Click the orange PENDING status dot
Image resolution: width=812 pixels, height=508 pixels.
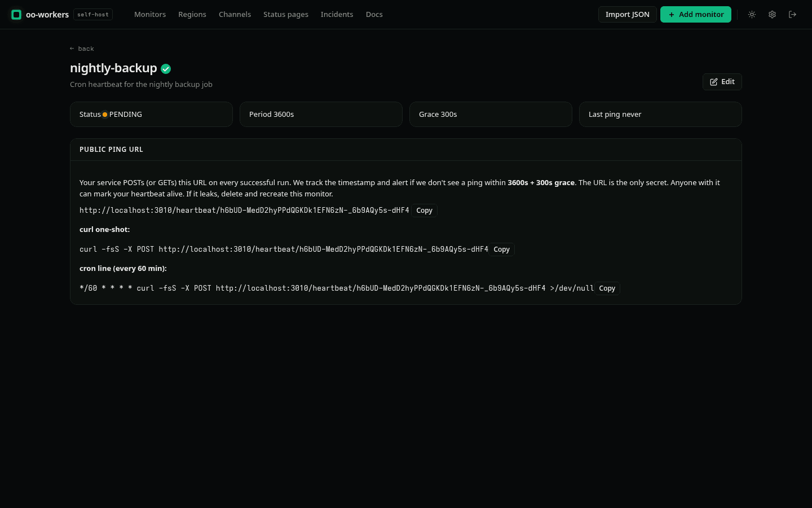click(x=105, y=115)
